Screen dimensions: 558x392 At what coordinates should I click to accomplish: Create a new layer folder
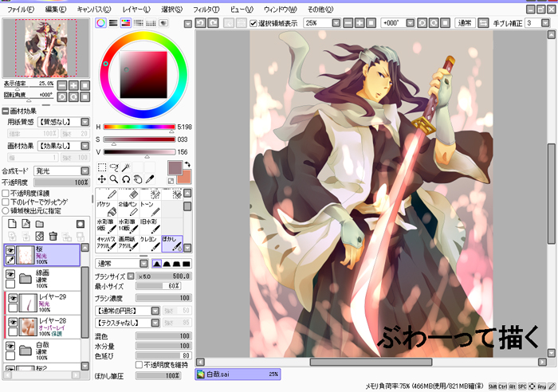(x=38, y=225)
